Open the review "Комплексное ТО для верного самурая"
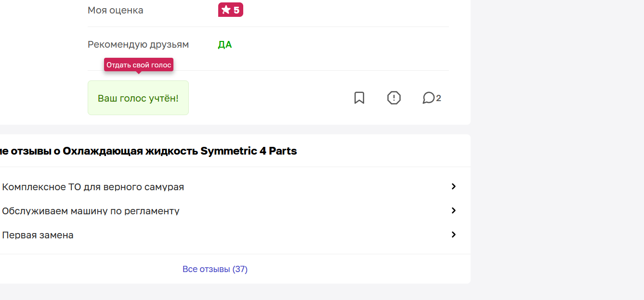644x300 pixels. [93, 187]
